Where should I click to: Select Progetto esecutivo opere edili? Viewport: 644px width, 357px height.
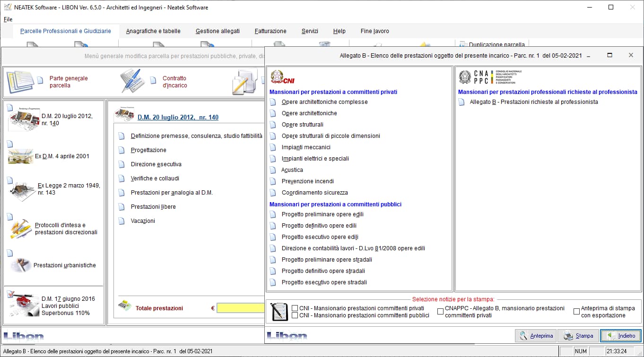pos(320,237)
